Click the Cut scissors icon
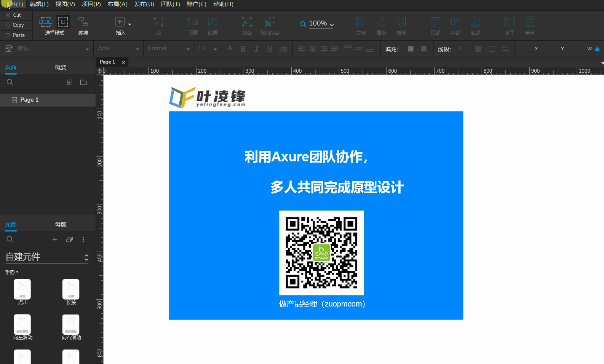 (x=8, y=15)
